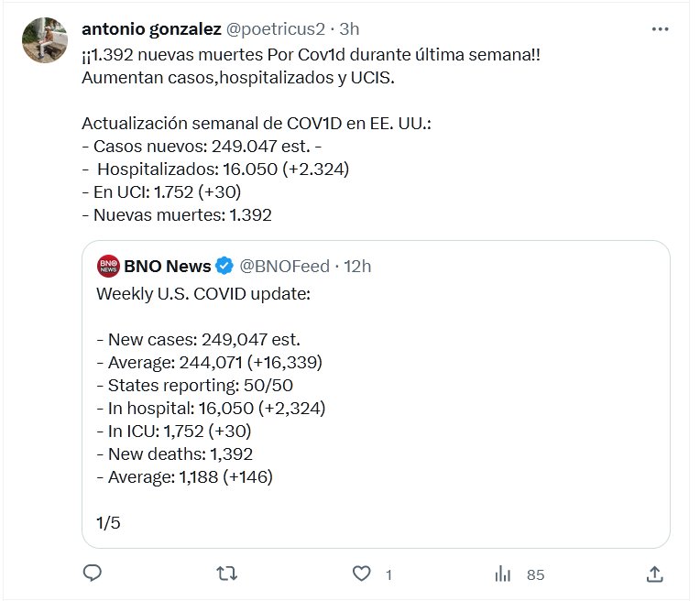Click the 3h timestamp of the tweet
The width and height of the screenshot is (700, 601).
pos(349,29)
